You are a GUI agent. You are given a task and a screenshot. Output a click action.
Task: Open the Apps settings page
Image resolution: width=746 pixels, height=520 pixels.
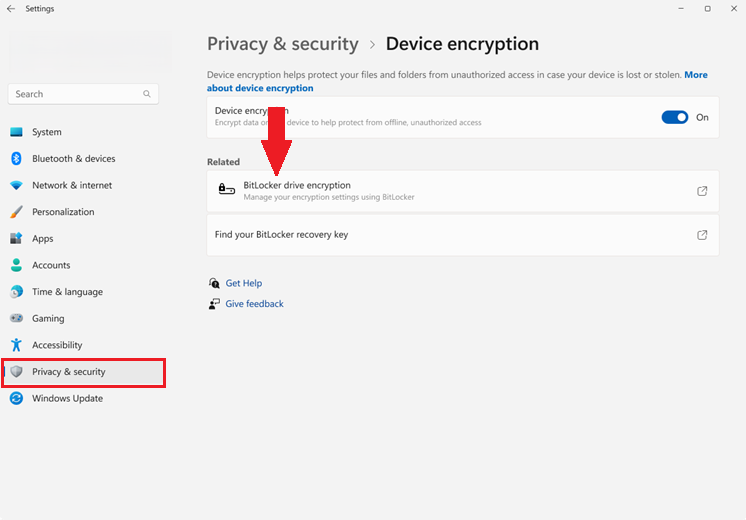point(43,239)
